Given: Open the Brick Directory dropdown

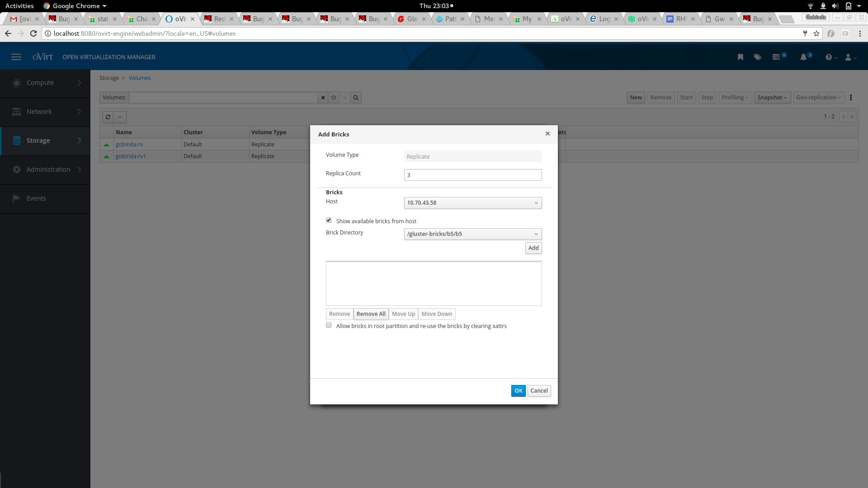Looking at the screenshot, I should tap(472, 234).
